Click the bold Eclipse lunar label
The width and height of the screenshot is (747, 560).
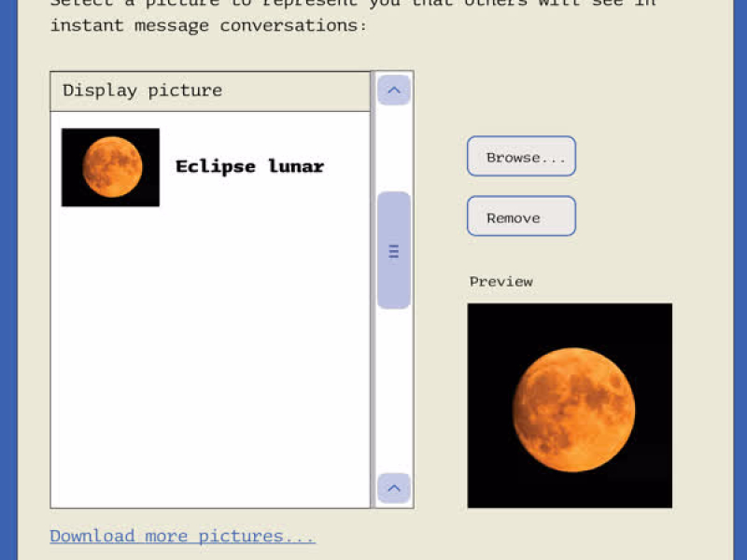[249, 167]
